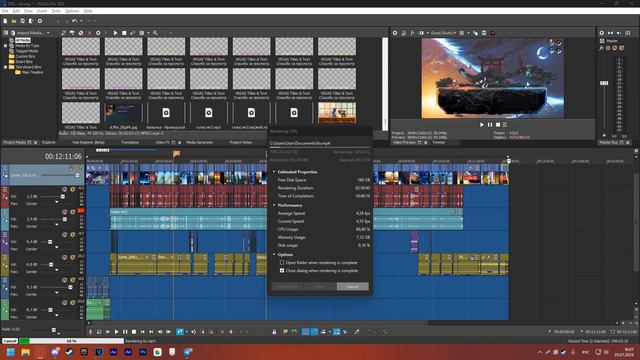Collapse the Options section in render dialog

point(274,255)
